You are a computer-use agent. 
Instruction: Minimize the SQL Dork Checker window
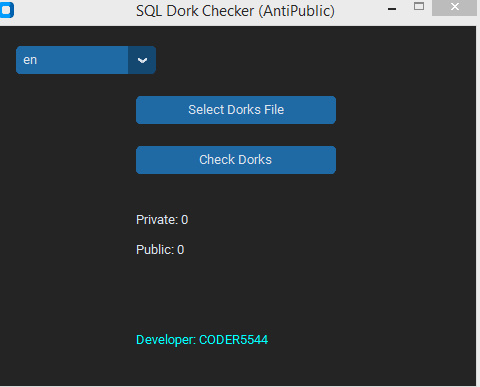pos(392,9)
